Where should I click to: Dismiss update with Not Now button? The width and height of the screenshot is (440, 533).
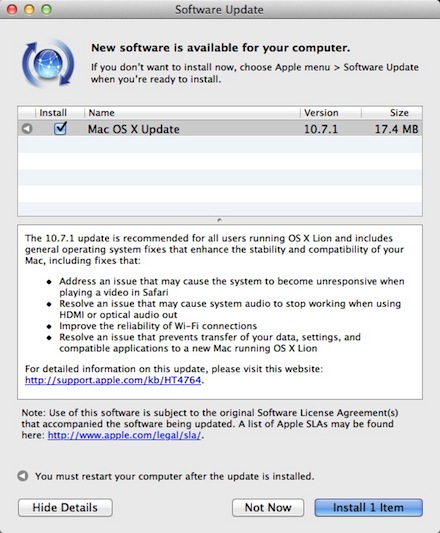point(268,508)
